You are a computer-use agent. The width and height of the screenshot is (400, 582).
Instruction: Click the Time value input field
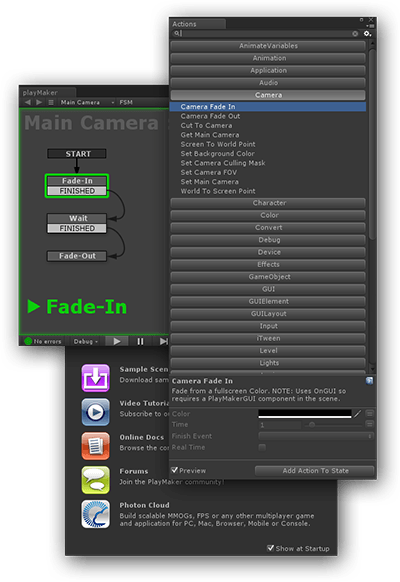click(280, 425)
